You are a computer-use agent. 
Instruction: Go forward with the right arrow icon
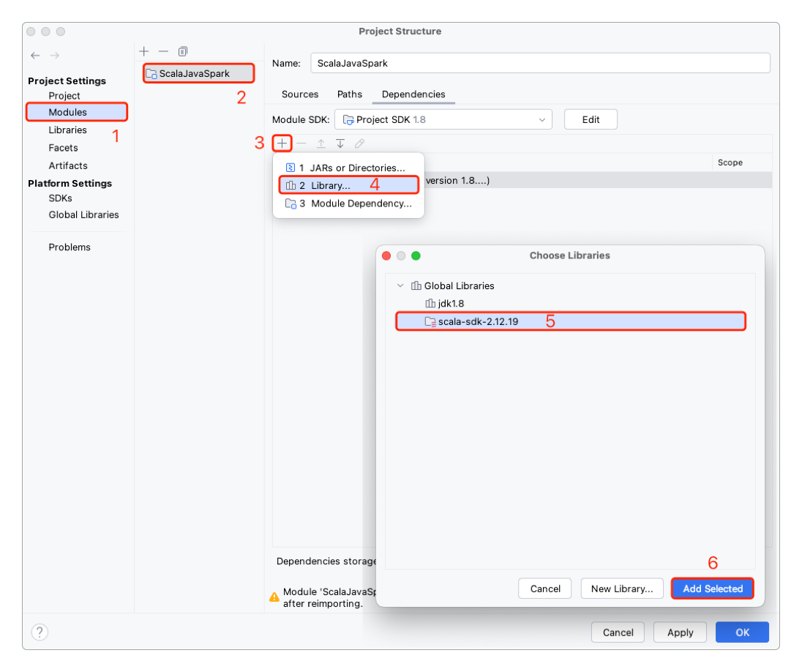pos(55,56)
